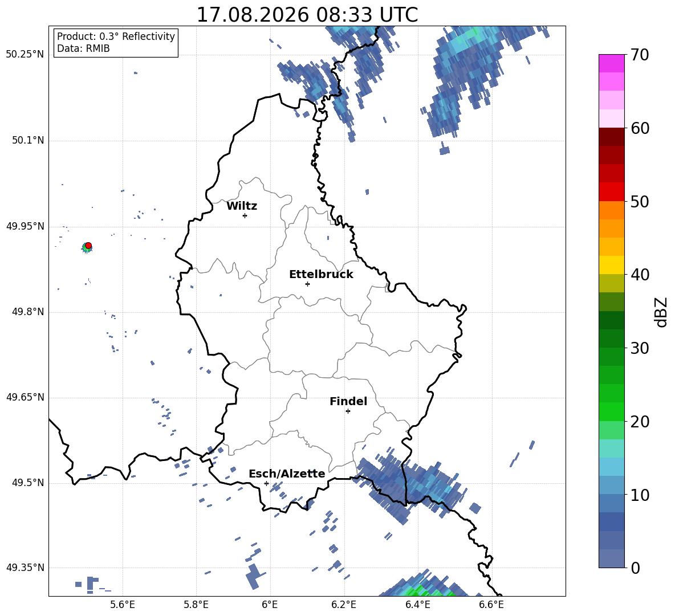
Task: Click the Ettelbruck station cross marker
Action: point(307,284)
